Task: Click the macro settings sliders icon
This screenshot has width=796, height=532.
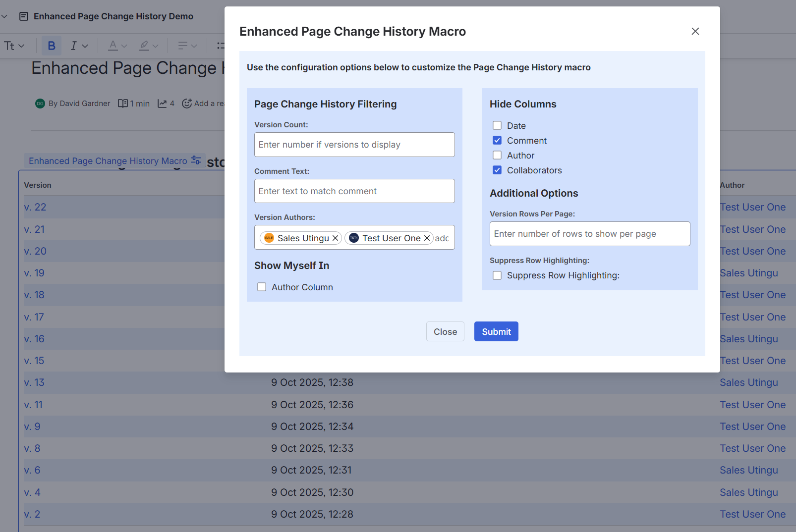Action: coord(196,160)
